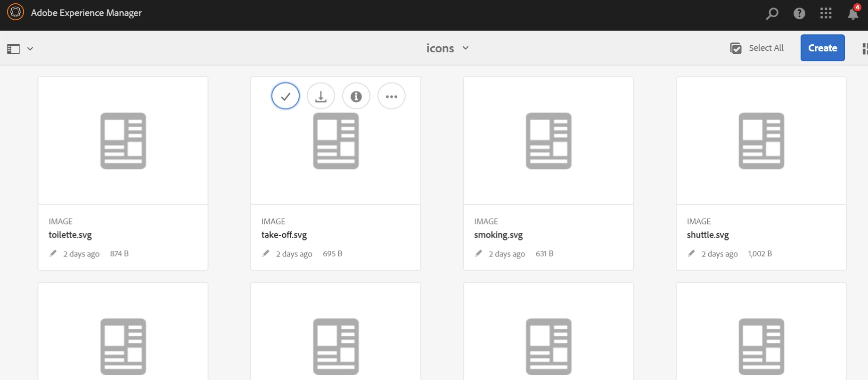Click the toilette.svg file name
The width and height of the screenshot is (868, 380).
70,235
